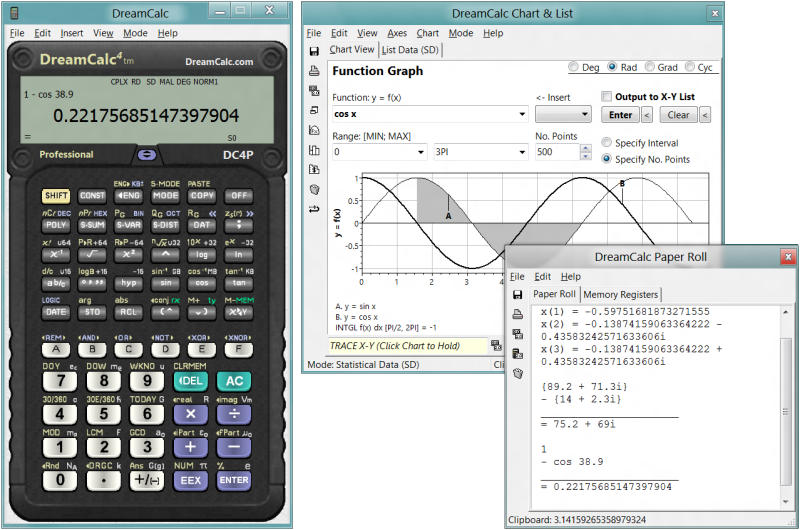
Task: Click the DreamCalc app icon in the title bar
Action: pos(14,13)
